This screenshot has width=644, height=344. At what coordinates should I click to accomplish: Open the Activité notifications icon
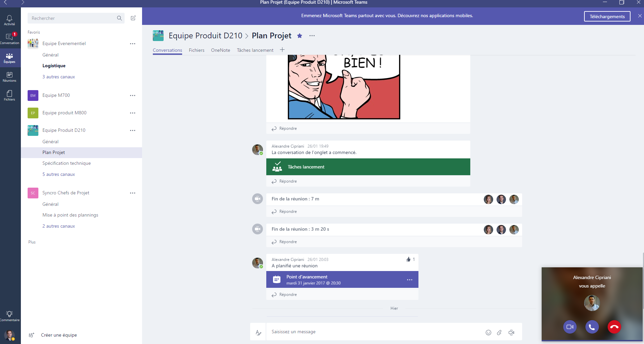[x=9, y=20]
